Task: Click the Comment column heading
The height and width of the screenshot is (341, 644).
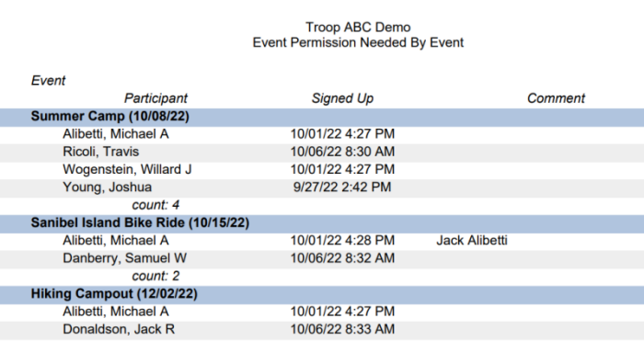Action: [x=556, y=98]
